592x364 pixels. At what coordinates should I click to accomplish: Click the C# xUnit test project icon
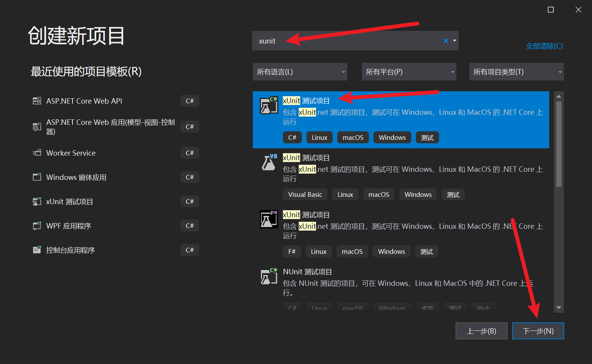pos(269,106)
